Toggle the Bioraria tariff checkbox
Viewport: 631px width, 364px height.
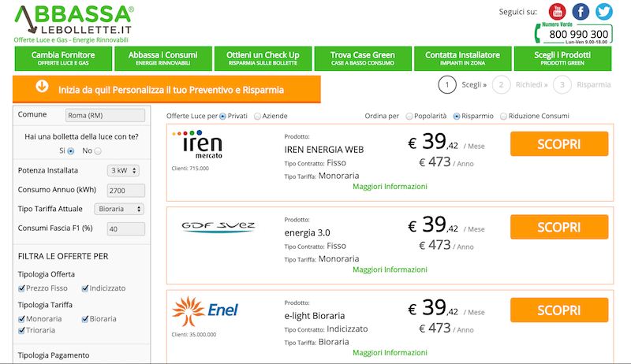[85, 319]
